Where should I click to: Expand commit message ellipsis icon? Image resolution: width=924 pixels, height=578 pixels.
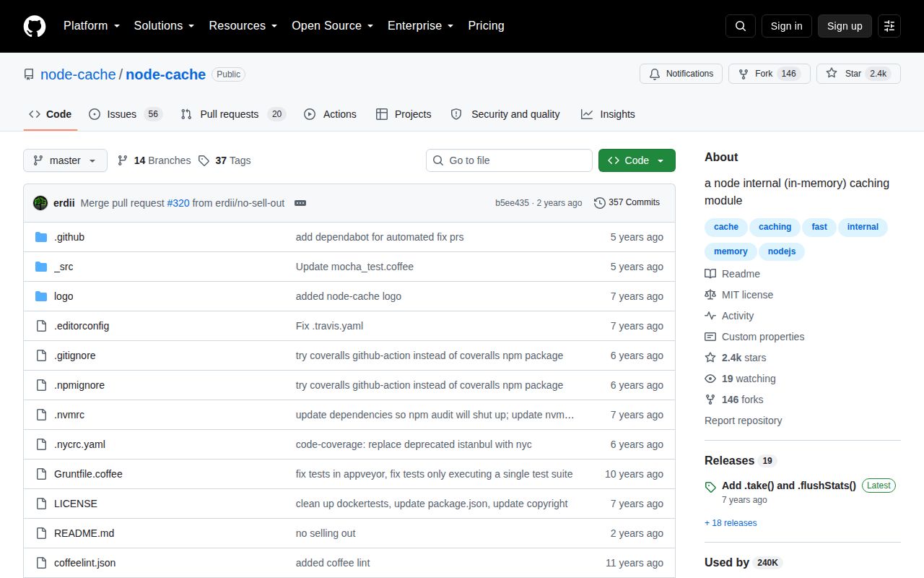(x=300, y=203)
